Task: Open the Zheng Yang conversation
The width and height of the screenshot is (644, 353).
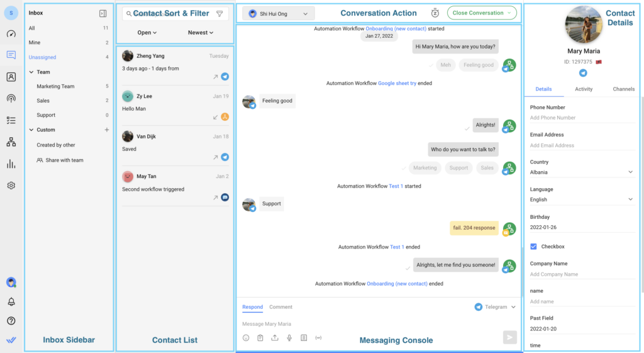Action: 175,65
